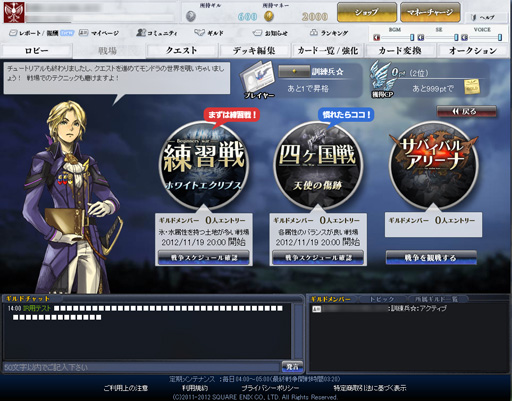
Task: Open the オークション tab
Action: tap(473, 51)
